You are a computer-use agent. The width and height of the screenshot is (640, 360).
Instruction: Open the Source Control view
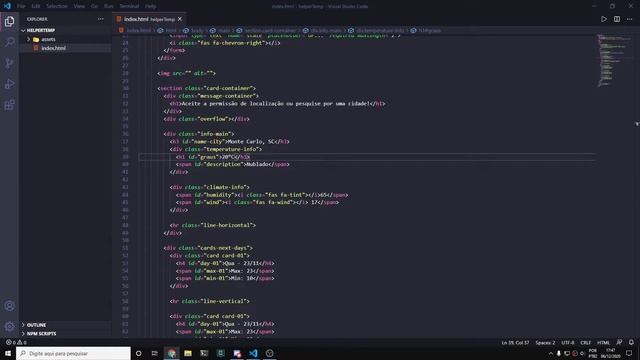[x=9, y=63]
